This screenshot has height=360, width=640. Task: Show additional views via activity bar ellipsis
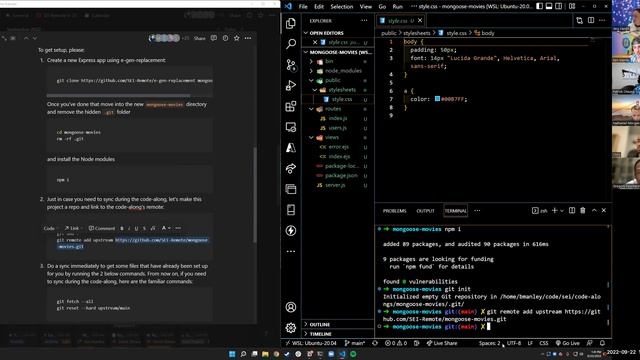[291, 251]
